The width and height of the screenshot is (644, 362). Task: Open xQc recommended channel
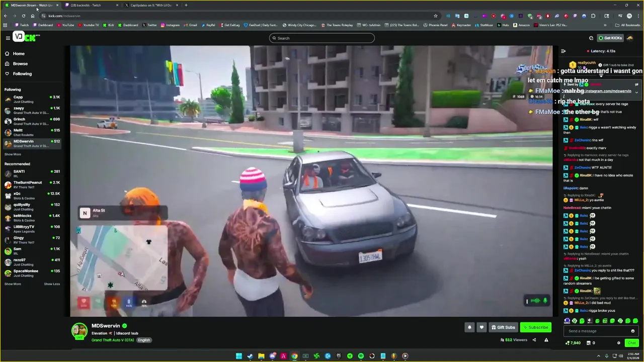click(32, 196)
